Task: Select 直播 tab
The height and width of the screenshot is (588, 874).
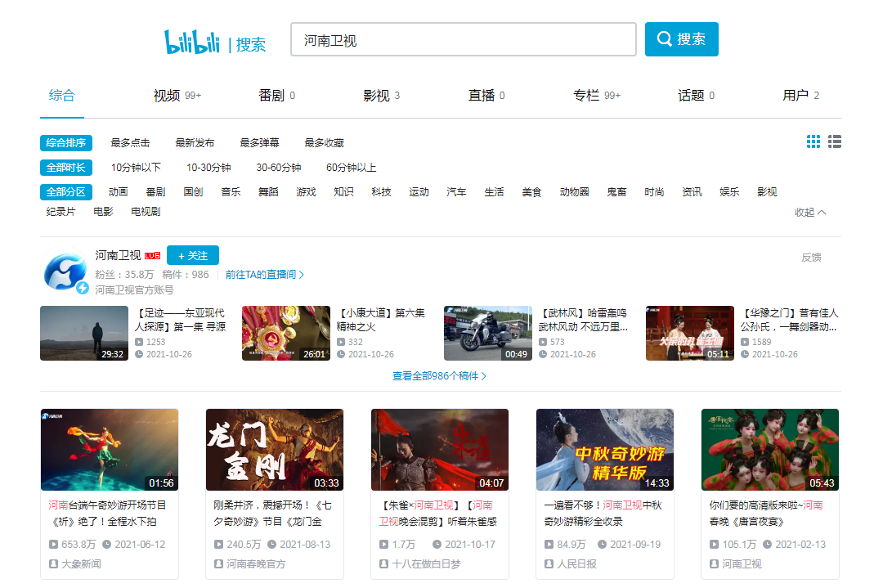Action: click(x=486, y=96)
